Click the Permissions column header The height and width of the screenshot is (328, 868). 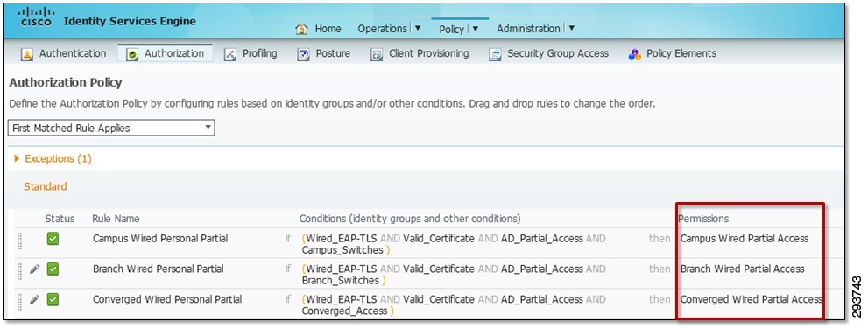(x=703, y=219)
